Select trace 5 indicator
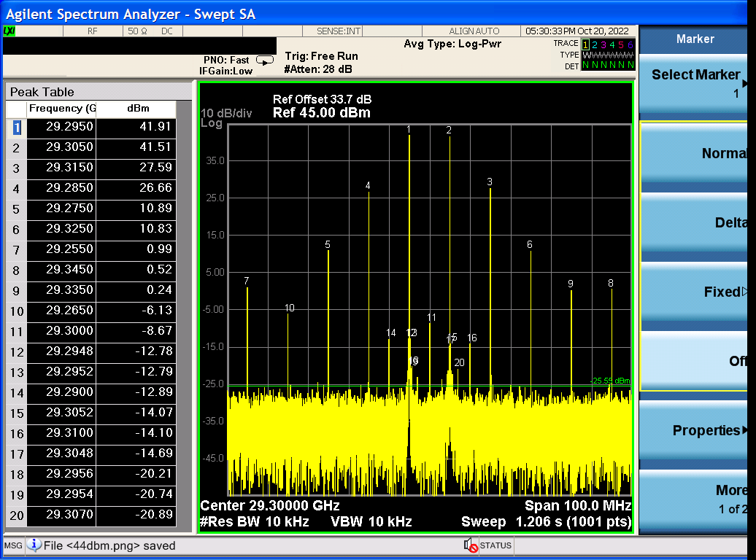Screen dimensions: 756x560 [621, 44]
